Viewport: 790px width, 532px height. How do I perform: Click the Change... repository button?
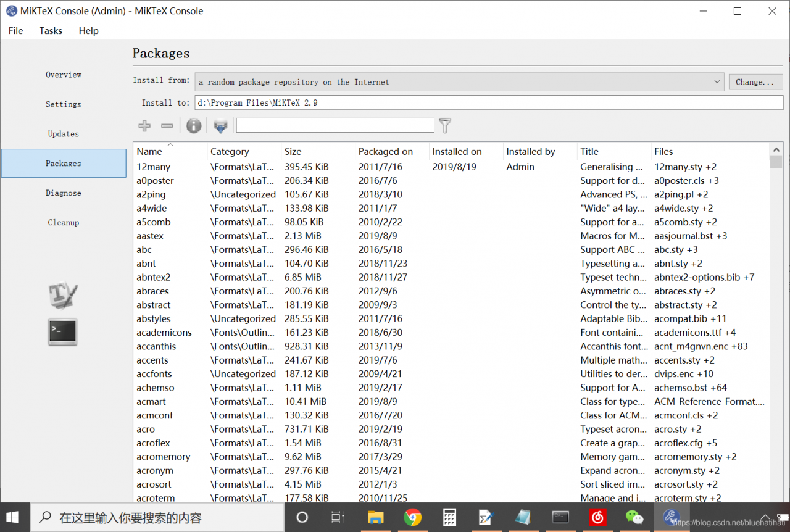(755, 82)
